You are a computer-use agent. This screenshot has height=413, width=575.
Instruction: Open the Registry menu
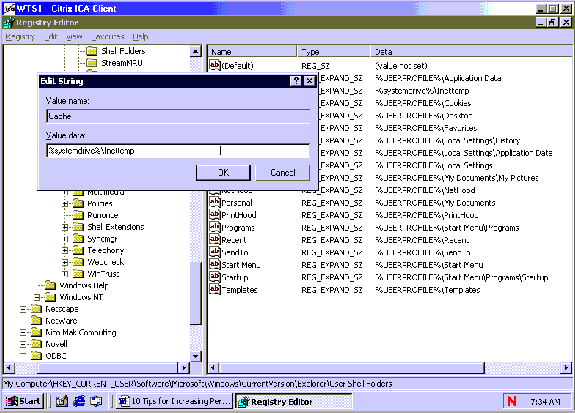click(20, 37)
